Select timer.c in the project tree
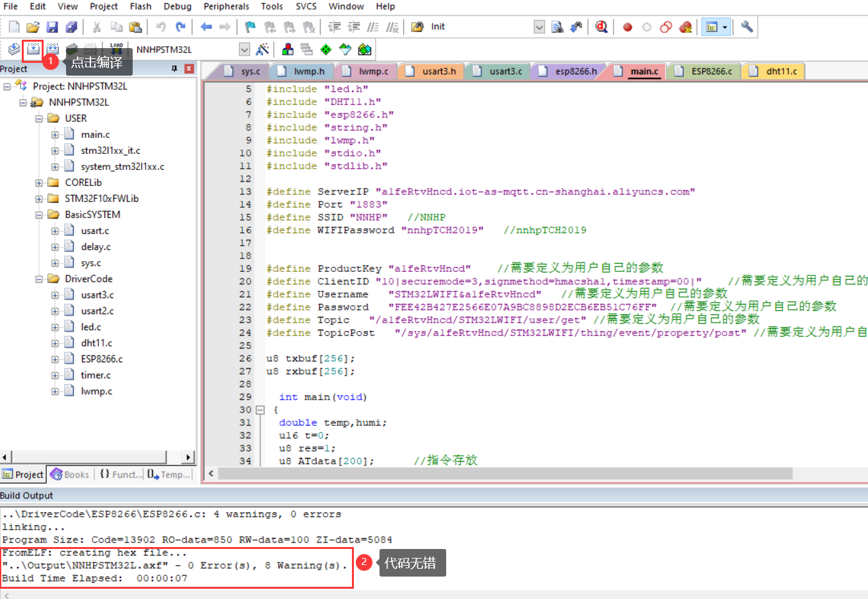 coord(96,375)
